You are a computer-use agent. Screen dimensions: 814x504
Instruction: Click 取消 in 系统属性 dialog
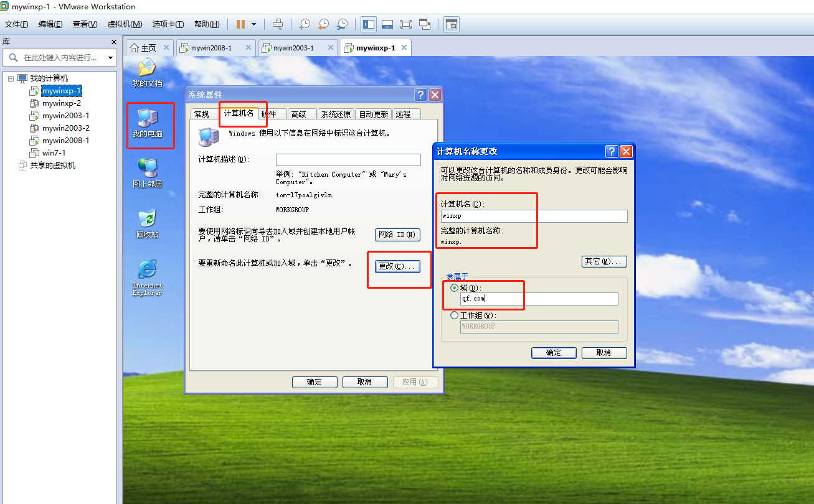pos(365,382)
